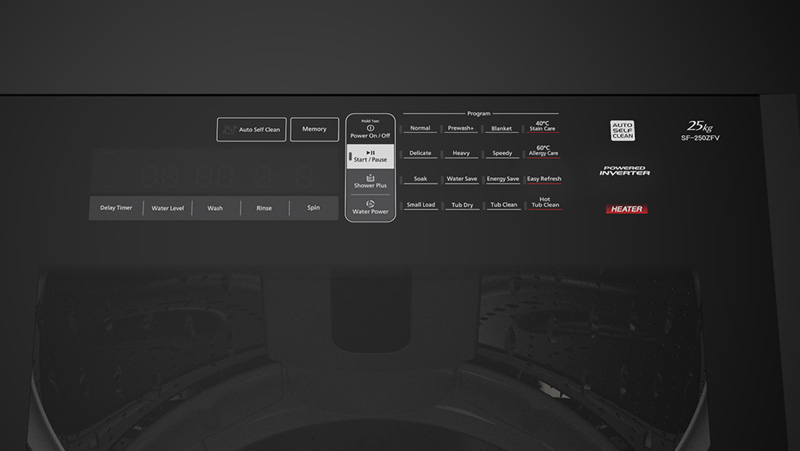The image size is (800, 451).
Task: Choose the Delicate program
Action: tap(420, 154)
